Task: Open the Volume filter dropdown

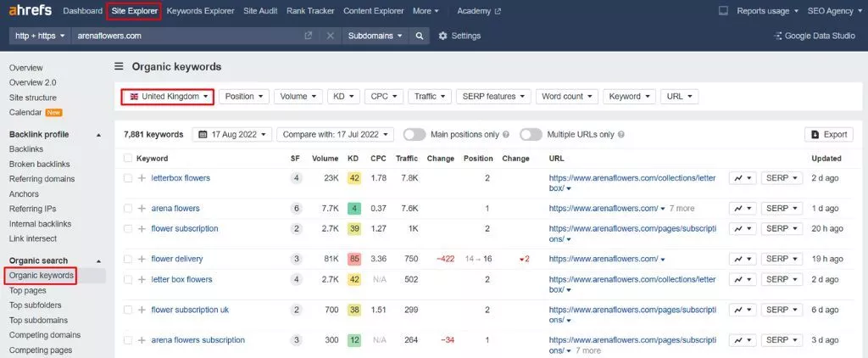Action: [x=298, y=97]
